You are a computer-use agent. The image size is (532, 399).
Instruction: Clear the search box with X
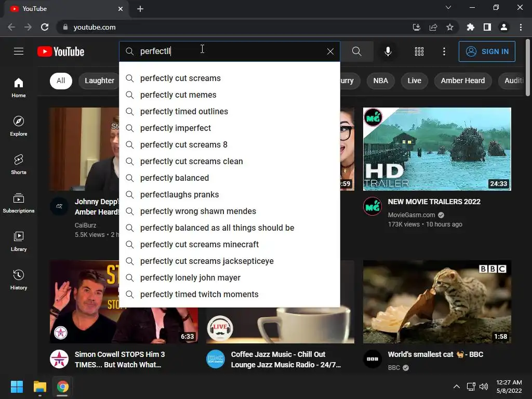click(x=330, y=51)
